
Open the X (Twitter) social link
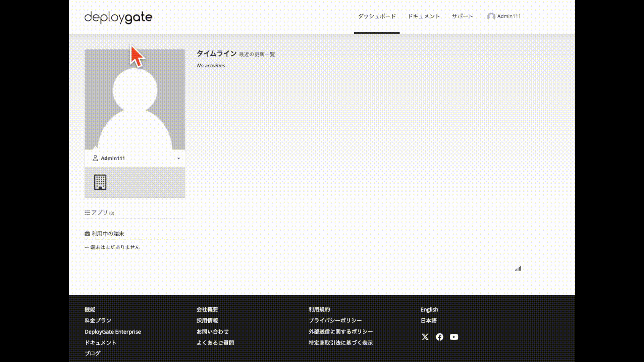[425, 337]
